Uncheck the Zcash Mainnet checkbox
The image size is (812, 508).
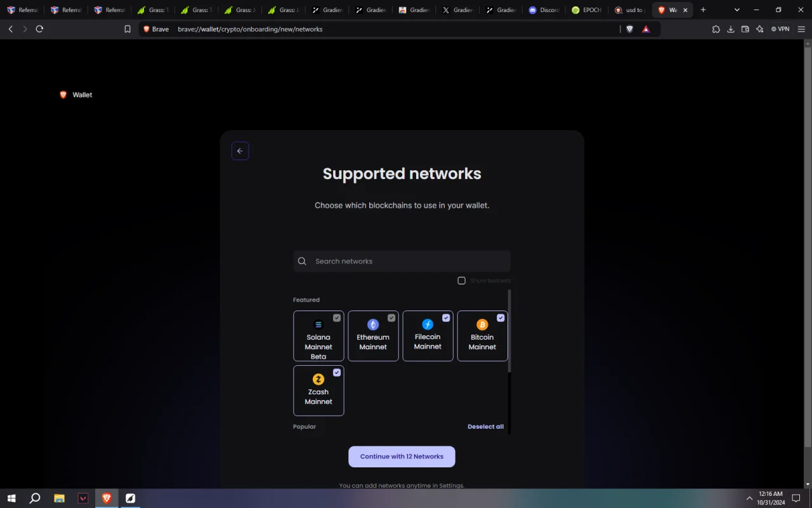(337, 373)
